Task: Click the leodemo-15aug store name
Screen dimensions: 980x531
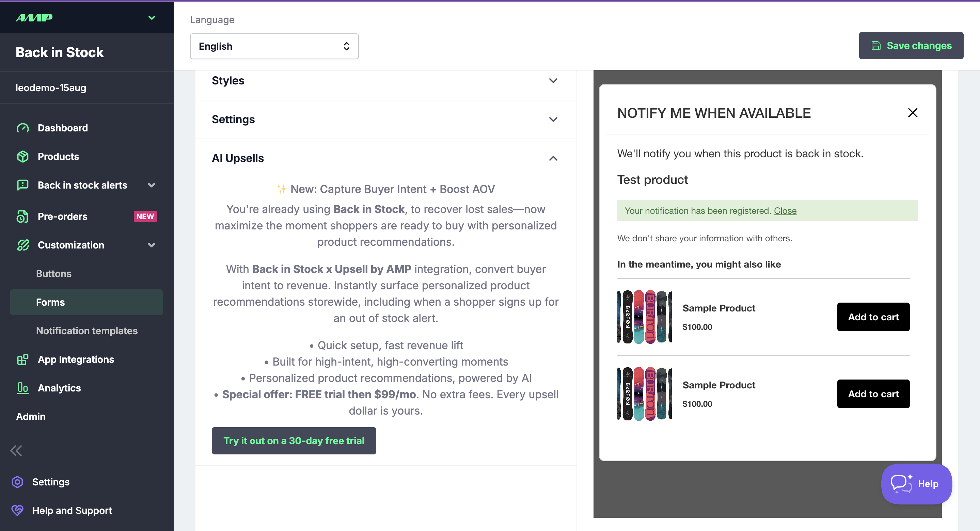Action: coord(51,88)
